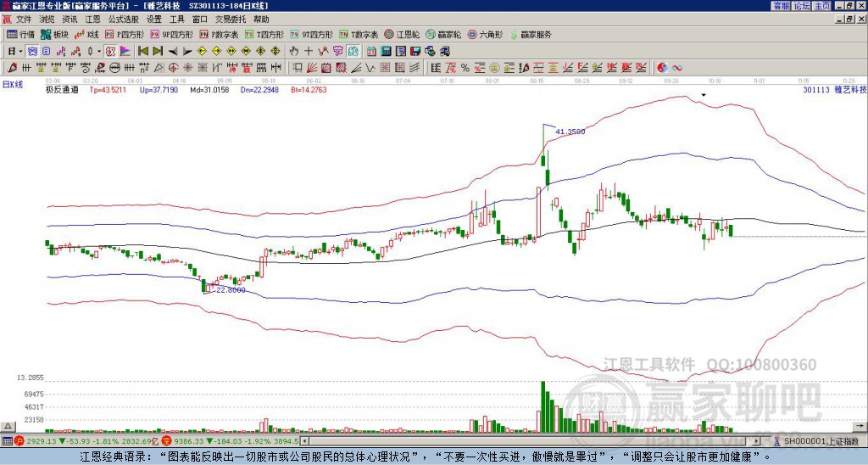Open the 9P四方形 tool
Screen dimensions: 868x465
[171, 34]
